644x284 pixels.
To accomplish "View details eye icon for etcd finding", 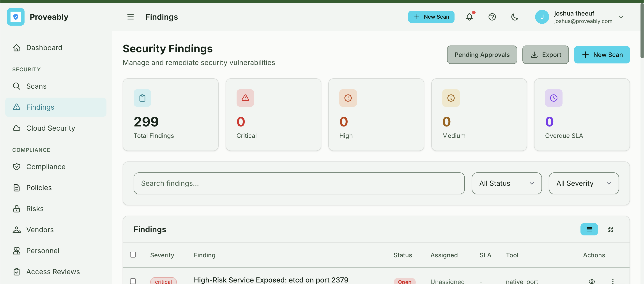I will point(591,281).
